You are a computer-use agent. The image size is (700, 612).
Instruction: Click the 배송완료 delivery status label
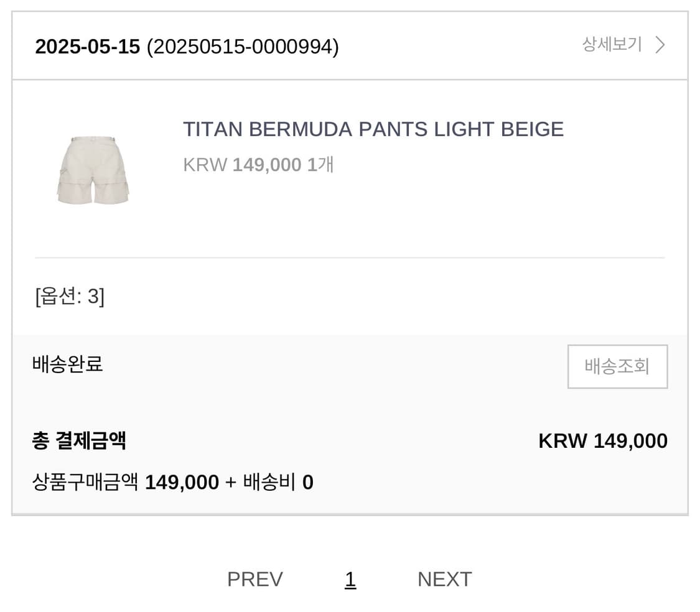pos(67,364)
